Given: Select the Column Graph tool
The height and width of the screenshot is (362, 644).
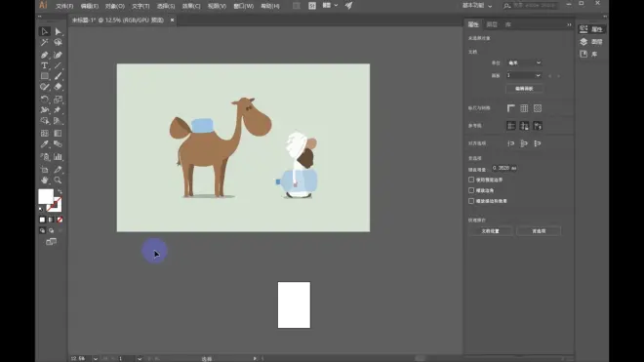Looking at the screenshot, I should click(58, 156).
